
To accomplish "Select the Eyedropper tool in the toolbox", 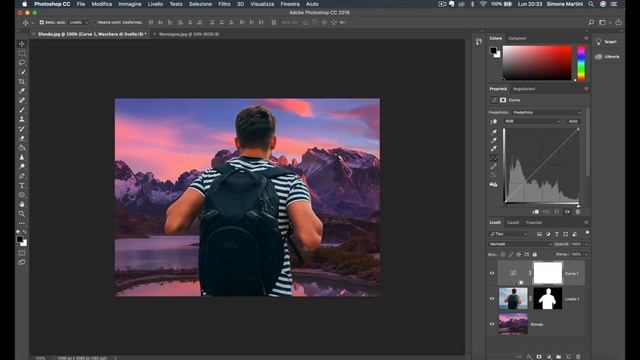I will [x=22, y=91].
